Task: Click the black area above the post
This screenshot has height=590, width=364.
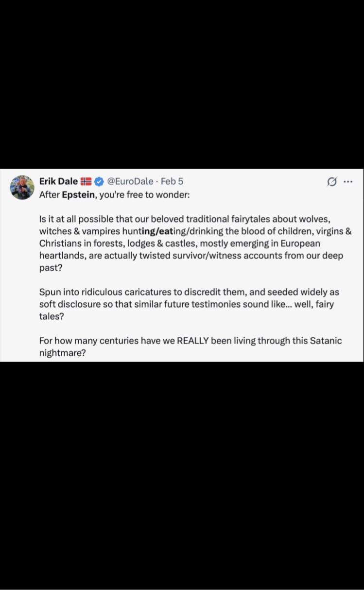Action: [x=182, y=83]
